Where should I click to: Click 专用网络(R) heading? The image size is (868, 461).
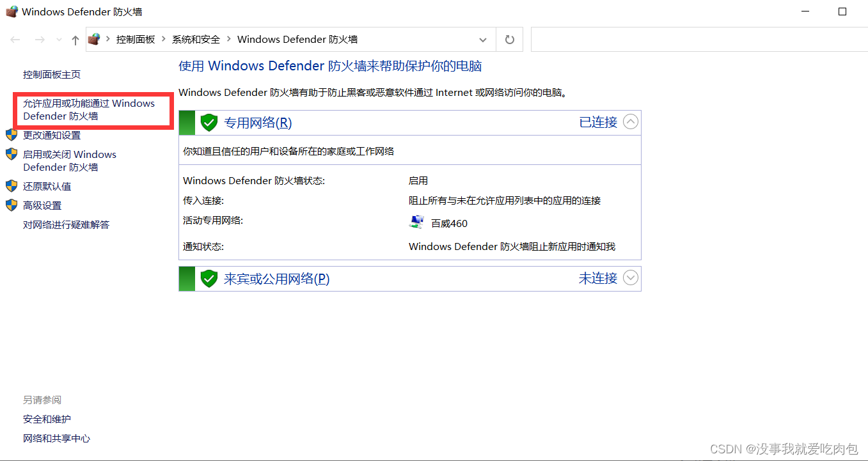[x=258, y=123]
